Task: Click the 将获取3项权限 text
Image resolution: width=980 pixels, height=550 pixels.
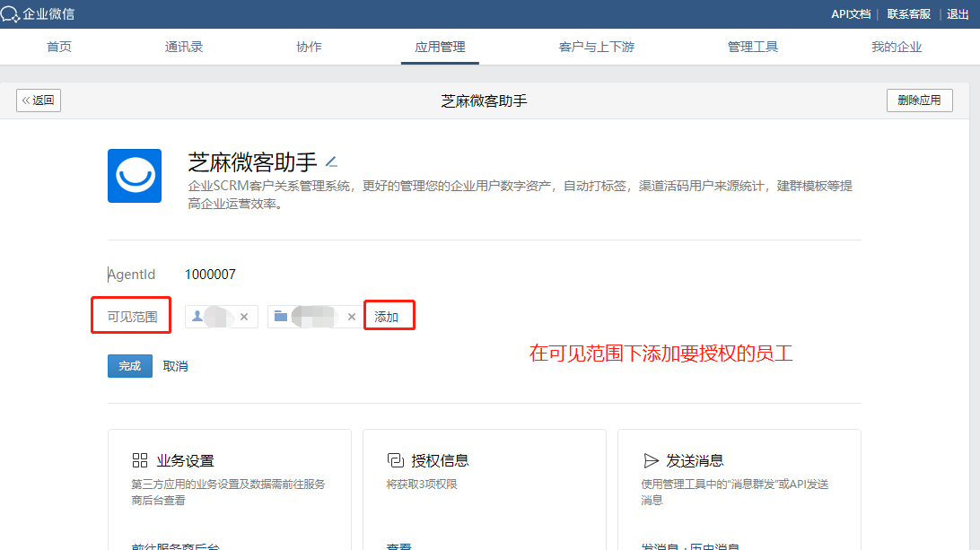Action: (x=422, y=485)
